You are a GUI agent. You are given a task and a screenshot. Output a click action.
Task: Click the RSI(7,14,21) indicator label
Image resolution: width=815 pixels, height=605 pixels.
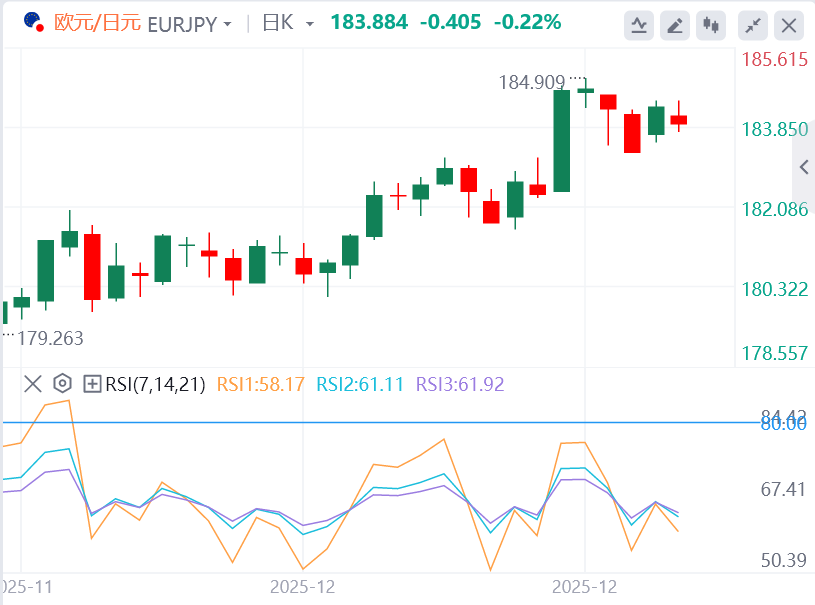tap(154, 383)
